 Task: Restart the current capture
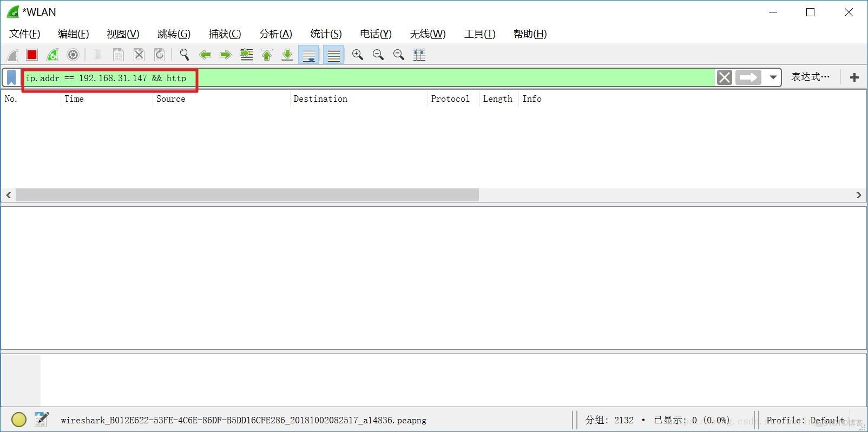pos(52,55)
